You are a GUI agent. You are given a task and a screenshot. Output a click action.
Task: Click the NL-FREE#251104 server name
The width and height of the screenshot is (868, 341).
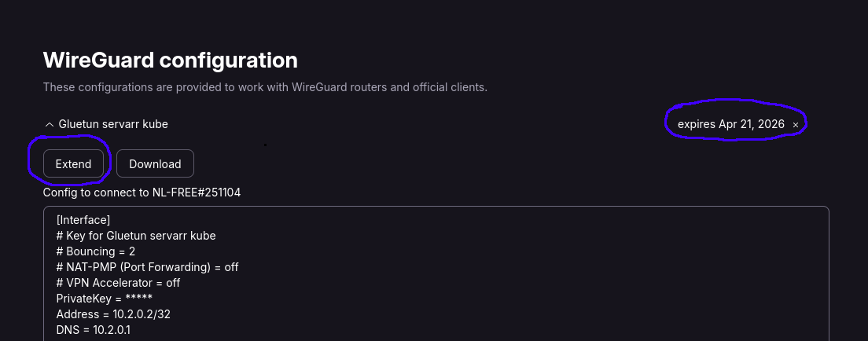click(x=197, y=192)
